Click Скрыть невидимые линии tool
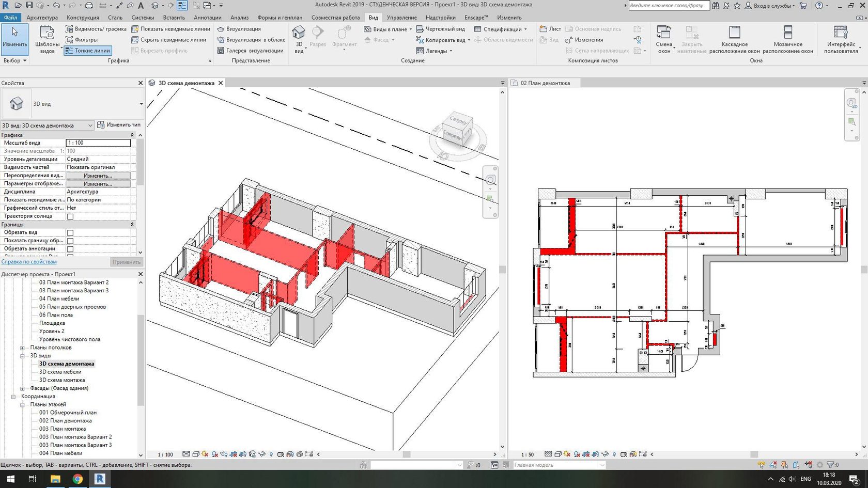 tap(168, 40)
